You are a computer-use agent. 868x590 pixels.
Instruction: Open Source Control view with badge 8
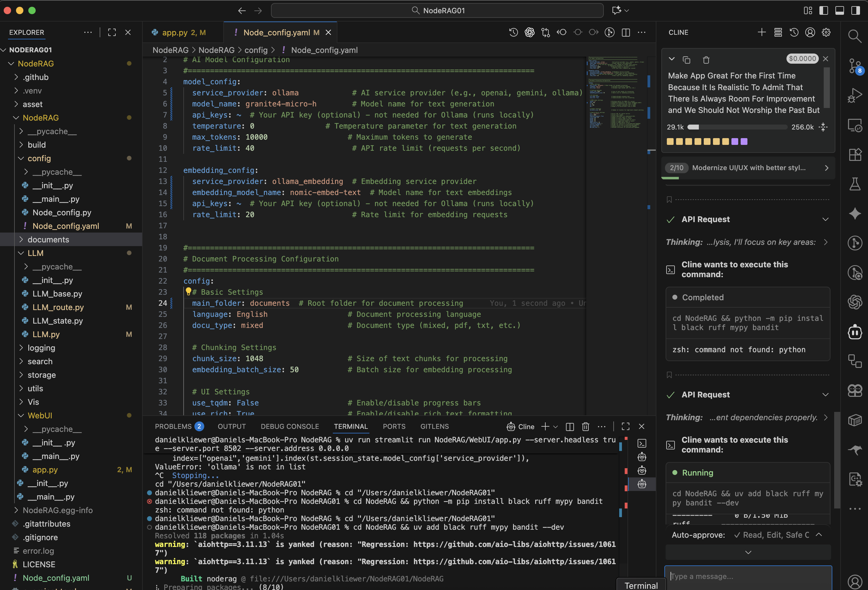pos(854,66)
